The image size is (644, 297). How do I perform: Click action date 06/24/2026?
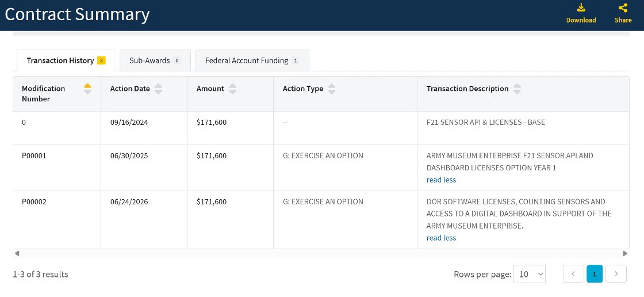click(129, 202)
